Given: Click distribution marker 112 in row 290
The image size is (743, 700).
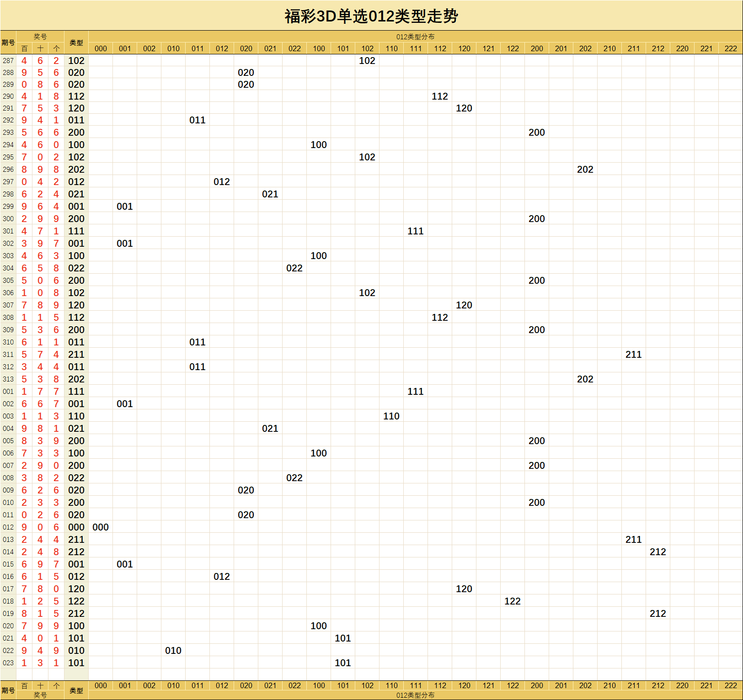Looking at the screenshot, I should 440,96.
